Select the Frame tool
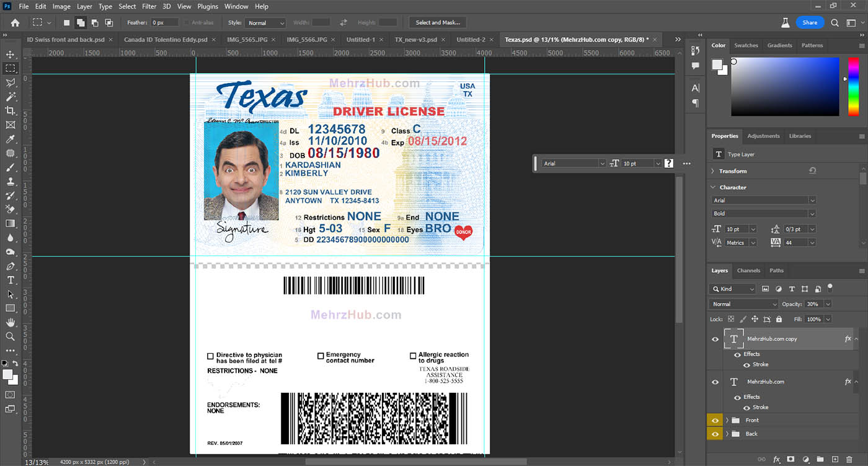The image size is (868, 466). click(11, 125)
